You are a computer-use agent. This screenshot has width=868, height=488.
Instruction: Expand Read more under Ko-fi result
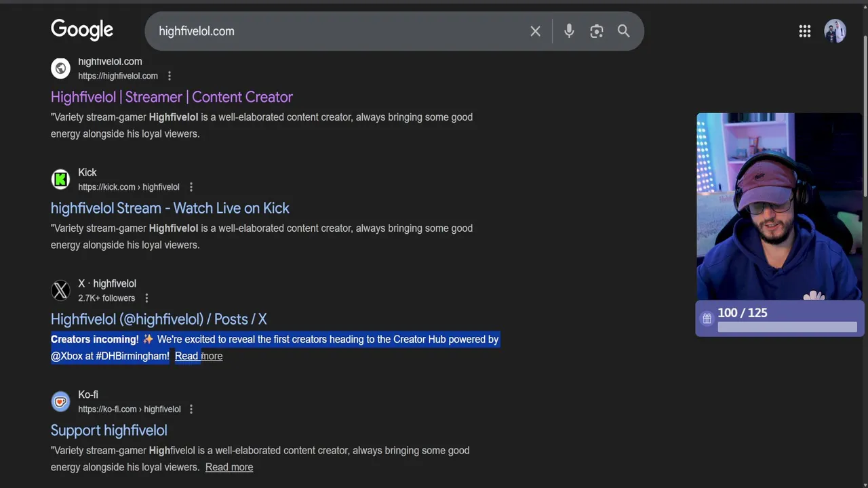(229, 467)
